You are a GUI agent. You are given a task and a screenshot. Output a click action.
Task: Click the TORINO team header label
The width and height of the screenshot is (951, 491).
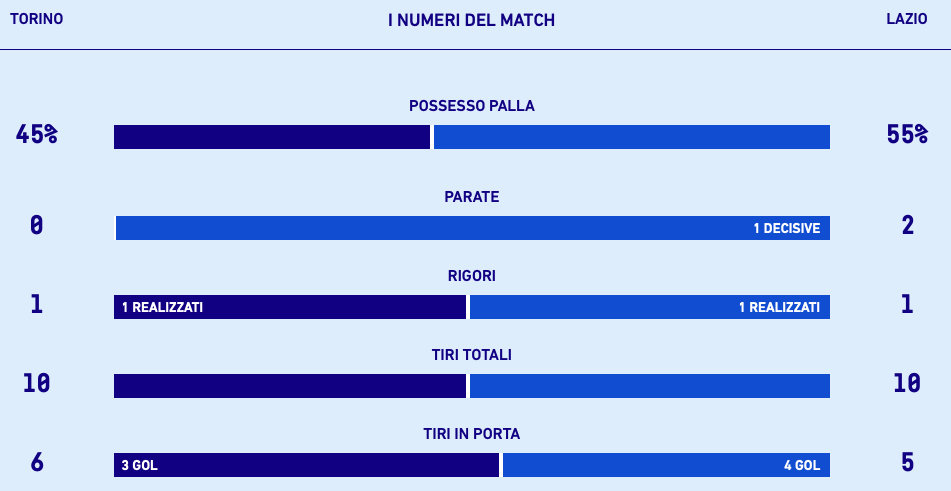coord(36,19)
